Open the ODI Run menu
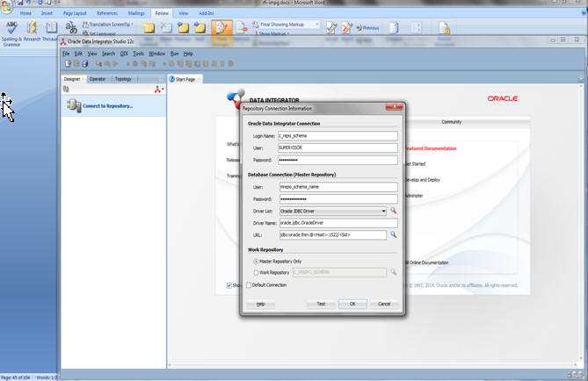 tap(174, 54)
